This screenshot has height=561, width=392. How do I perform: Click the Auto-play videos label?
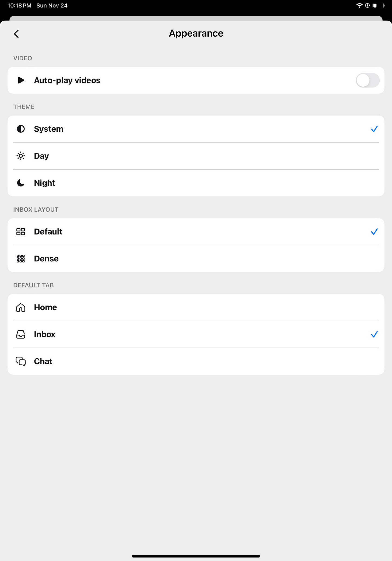point(67,80)
